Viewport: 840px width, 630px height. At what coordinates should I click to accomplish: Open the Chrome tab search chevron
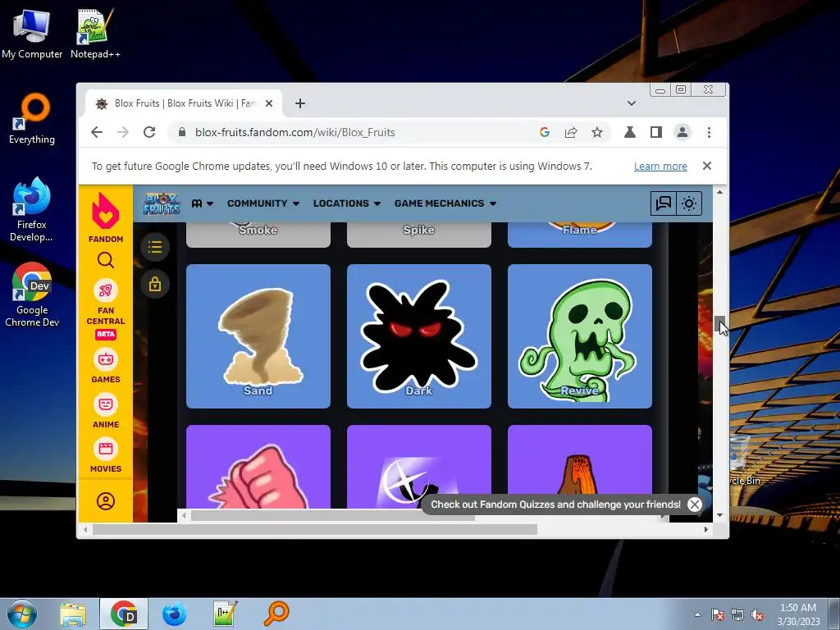632,103
